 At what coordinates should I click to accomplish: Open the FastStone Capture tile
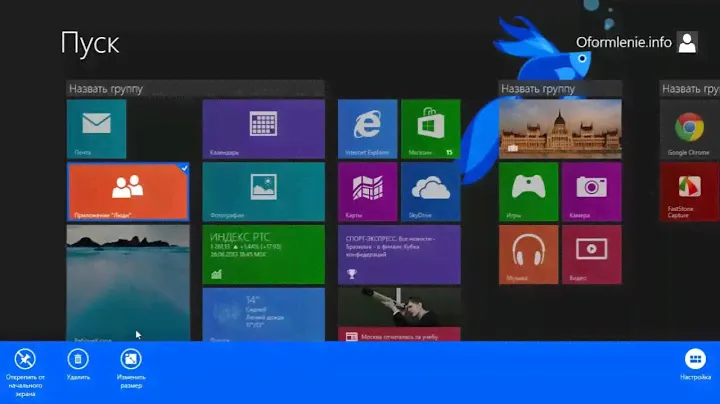point(686,190)
